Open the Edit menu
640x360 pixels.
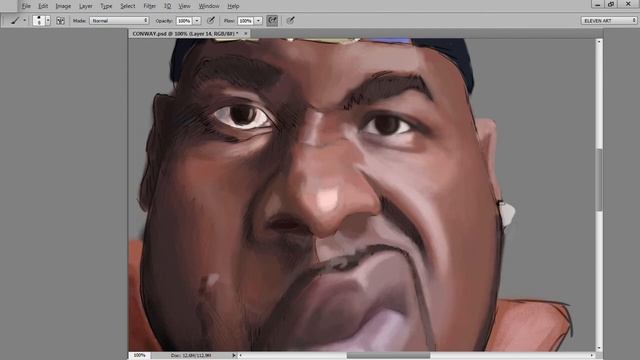click(x=43, y=6)
